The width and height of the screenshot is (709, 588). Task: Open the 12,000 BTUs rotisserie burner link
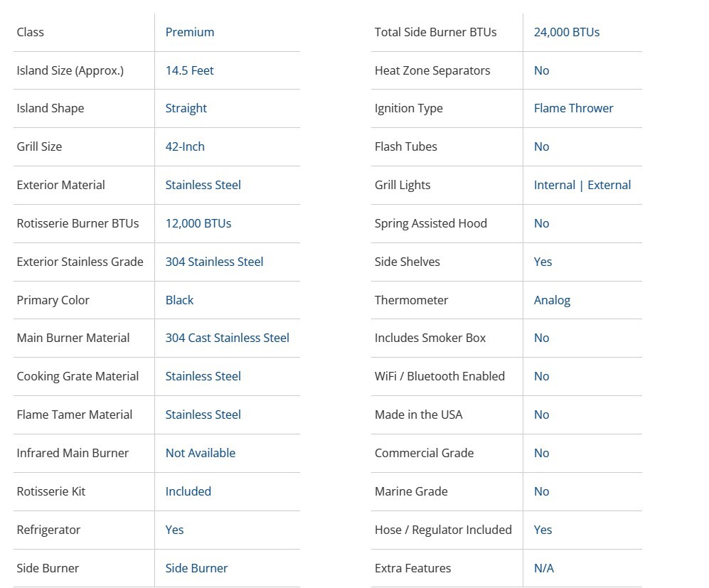[x=198, y=223]
